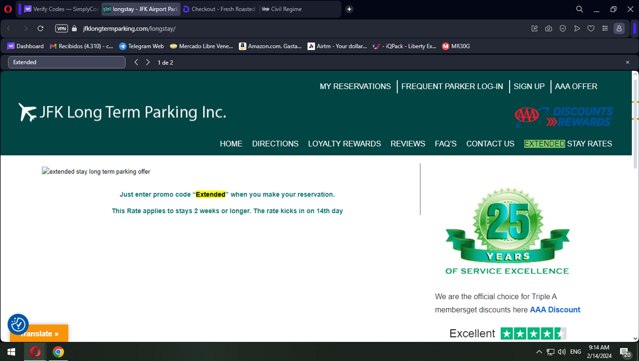Open Telegram Web bookmark

141,46
